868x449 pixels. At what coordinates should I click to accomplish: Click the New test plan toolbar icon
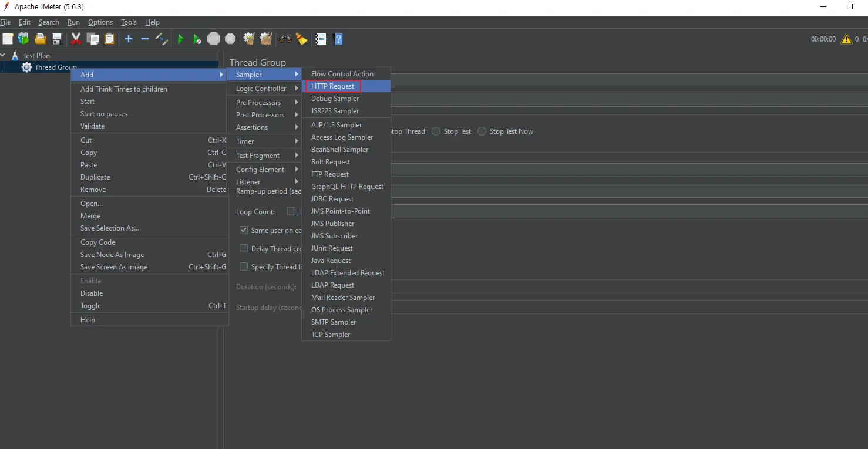[x=8, y=39]
